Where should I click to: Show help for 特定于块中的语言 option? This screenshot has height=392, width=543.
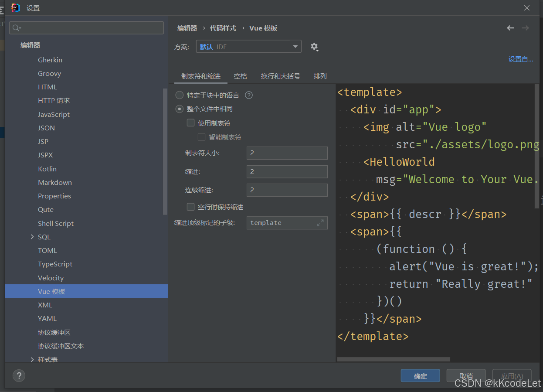click(x=249, y=95)
